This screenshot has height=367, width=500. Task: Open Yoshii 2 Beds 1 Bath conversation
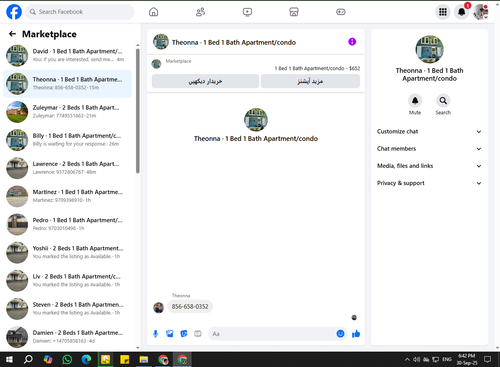[x=67, y=252]
